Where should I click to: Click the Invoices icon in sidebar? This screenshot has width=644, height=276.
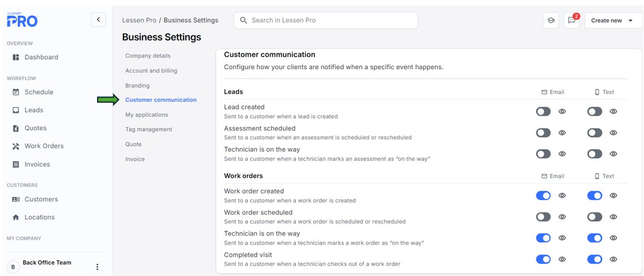point(16,164)
